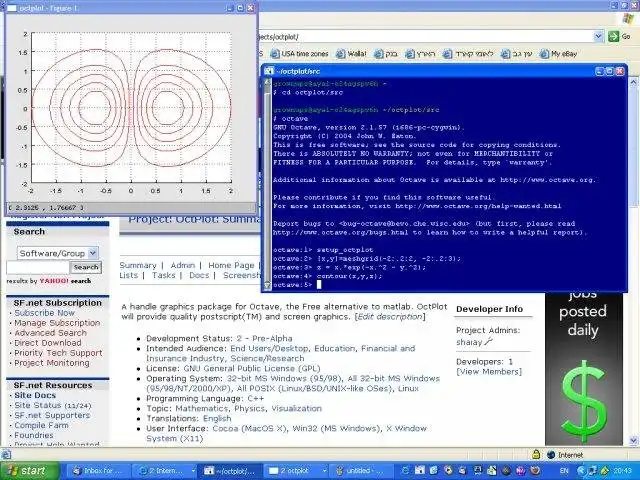The width and height of the screenshot is (640, 480).
Task: Open the project Lists tab
Action: point(129,276)
